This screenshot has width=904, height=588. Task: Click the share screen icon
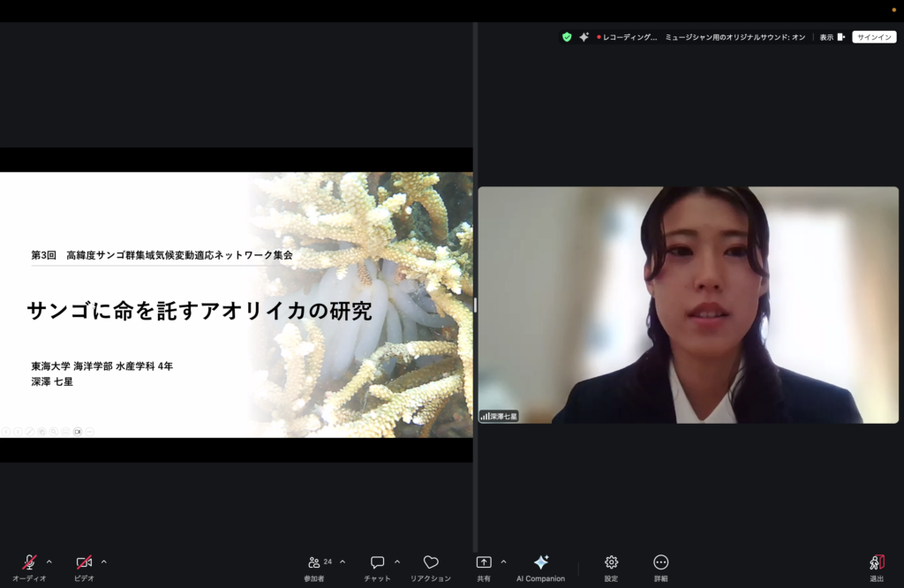[484, 562]
